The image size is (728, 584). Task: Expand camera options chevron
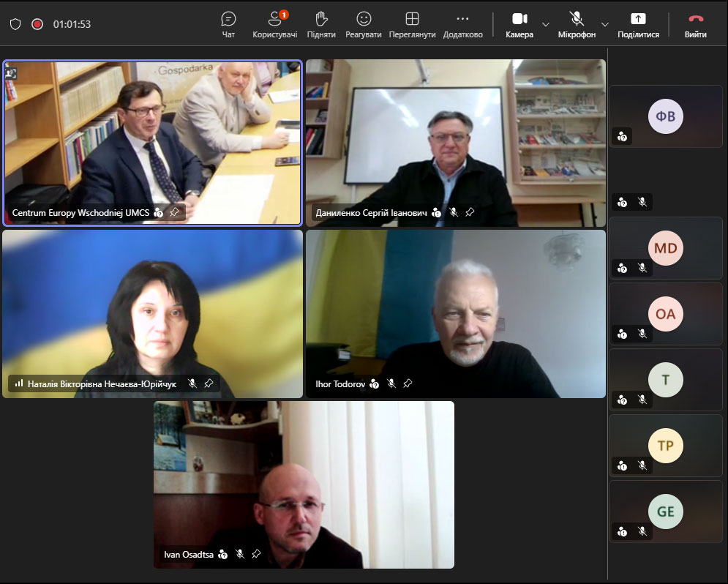tap(546, 24)
